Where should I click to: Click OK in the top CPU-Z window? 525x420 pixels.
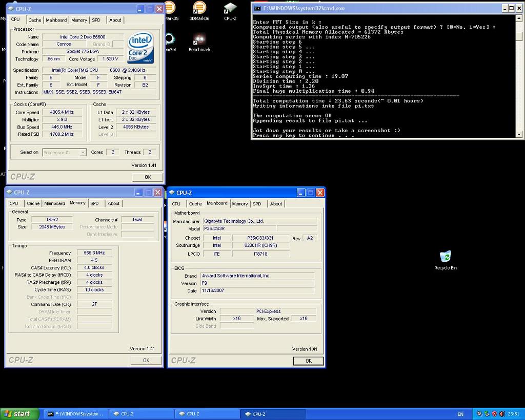point(148,177)
